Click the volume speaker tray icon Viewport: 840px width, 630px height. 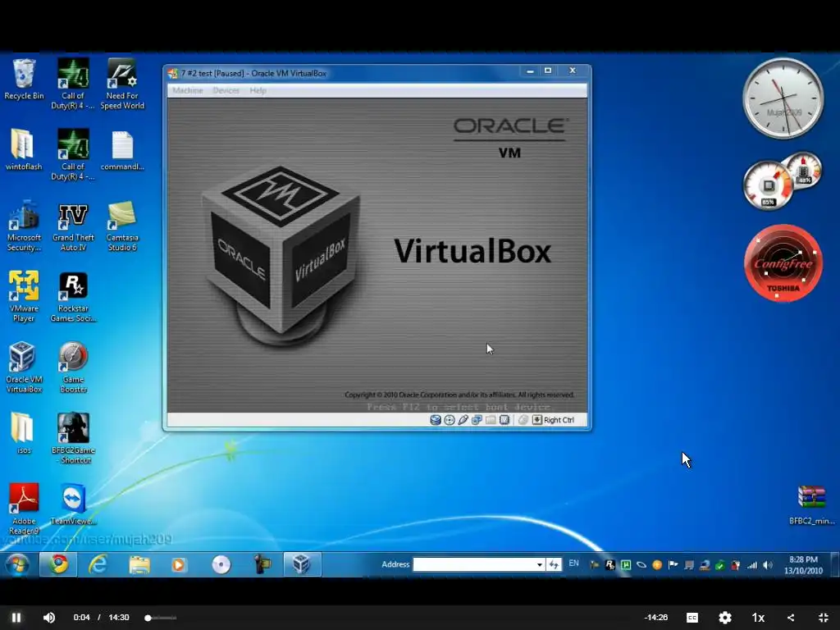768,564
